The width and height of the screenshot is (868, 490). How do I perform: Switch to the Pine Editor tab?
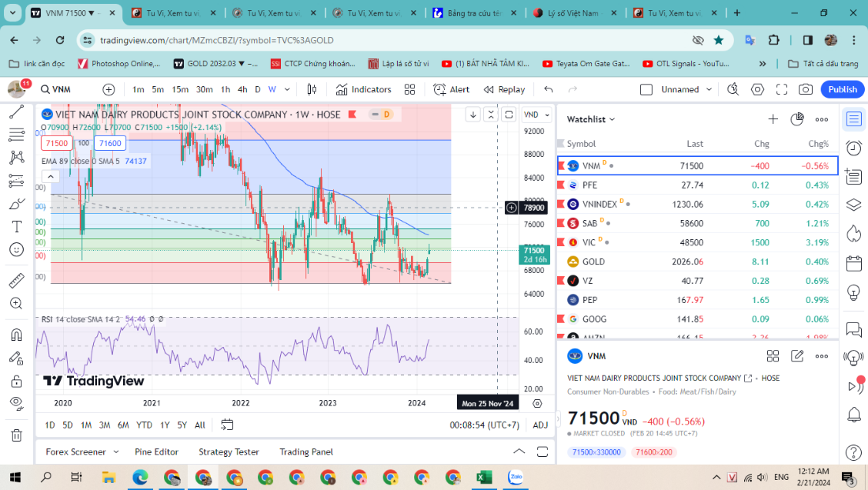(156, 452)
